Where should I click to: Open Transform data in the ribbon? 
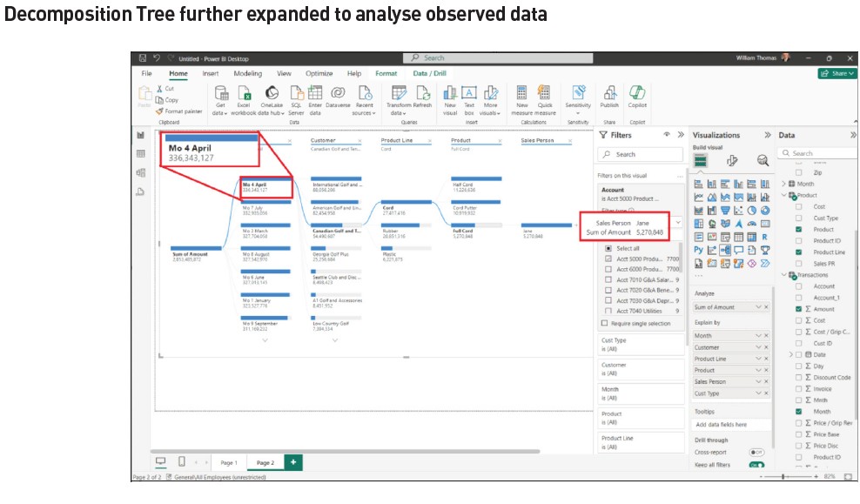pos(400,95)
